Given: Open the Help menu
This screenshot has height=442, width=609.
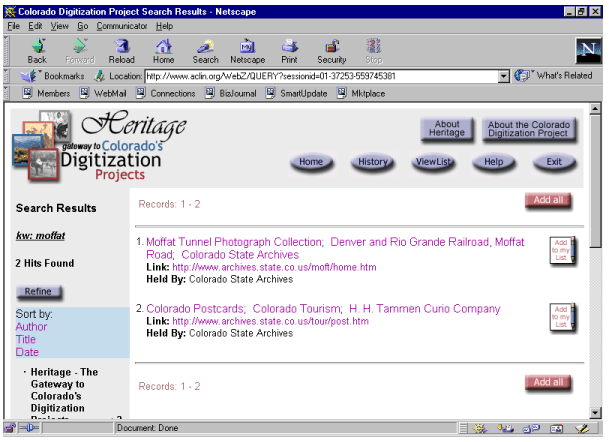Looking at the screenshot, I should tap(165, 26).
